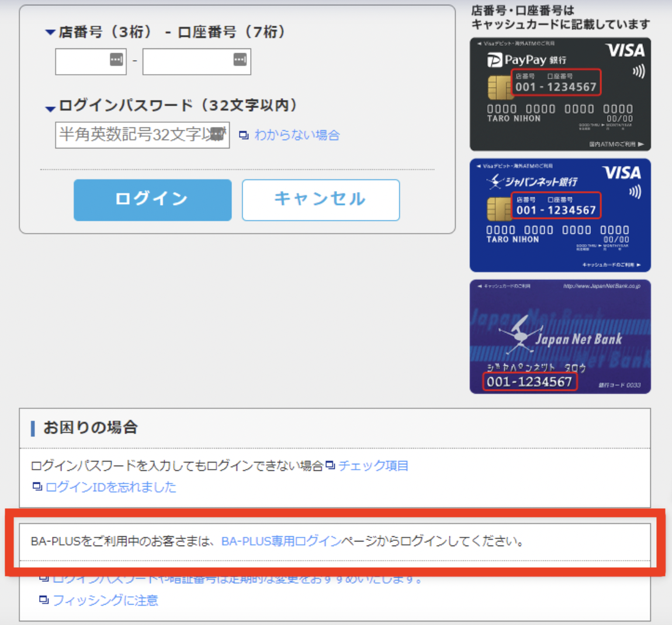Screen dimensions: 672x625
Task: Open the チェック項目 link
Action: (373, 466)
